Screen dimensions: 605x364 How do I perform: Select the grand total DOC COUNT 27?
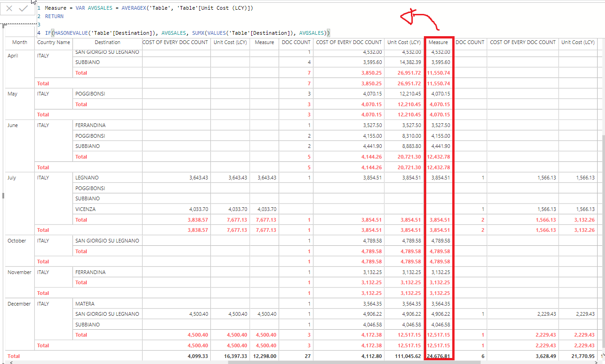pos(307,356)
